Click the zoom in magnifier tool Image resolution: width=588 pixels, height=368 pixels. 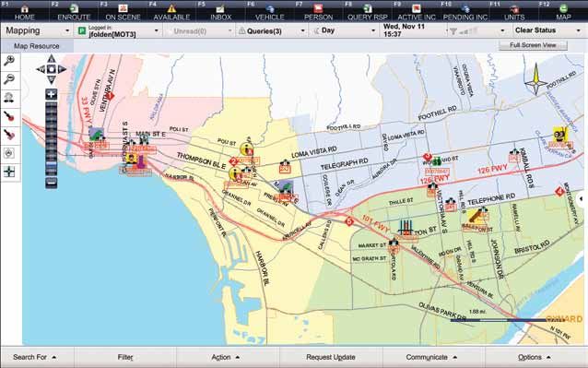coord(9,61)
